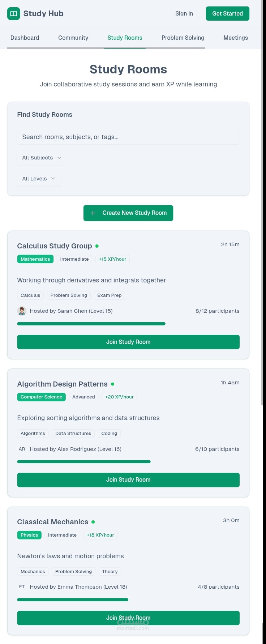Click the plus icon on Create button
Screen dimensions: 266x644
click(93, 213)
